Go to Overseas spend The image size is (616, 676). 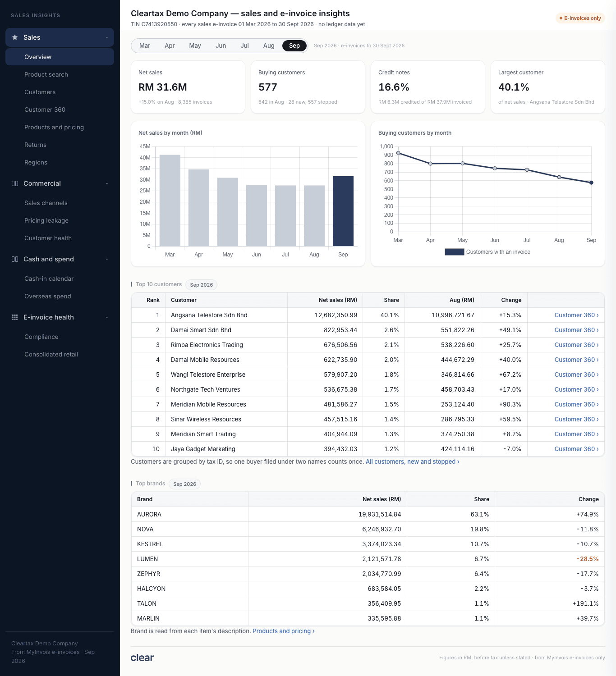tap(60, 296)
